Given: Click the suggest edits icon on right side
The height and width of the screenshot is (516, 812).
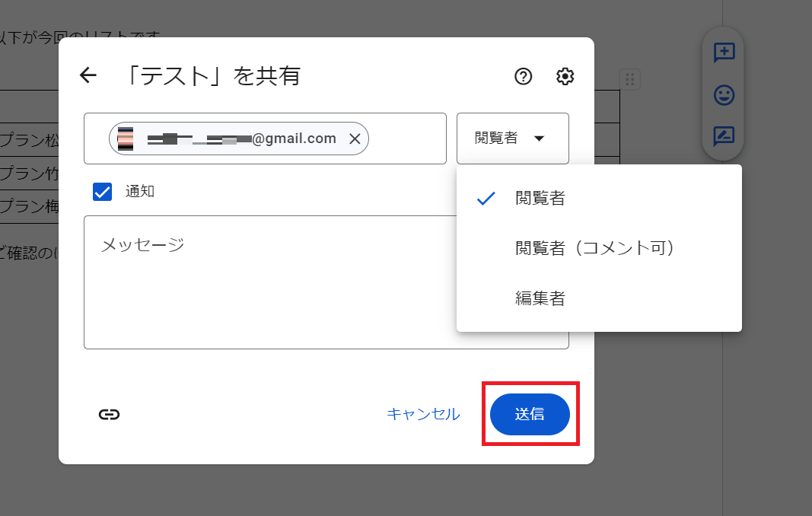Looking at the screenshot, I should tap(723, 137).
